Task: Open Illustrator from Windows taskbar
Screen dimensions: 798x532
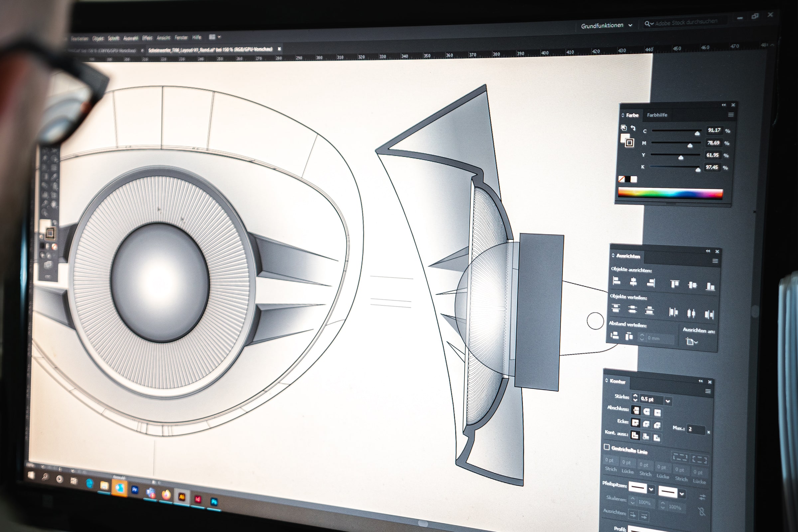Action: pyautogui.click(x=182, y=497)
